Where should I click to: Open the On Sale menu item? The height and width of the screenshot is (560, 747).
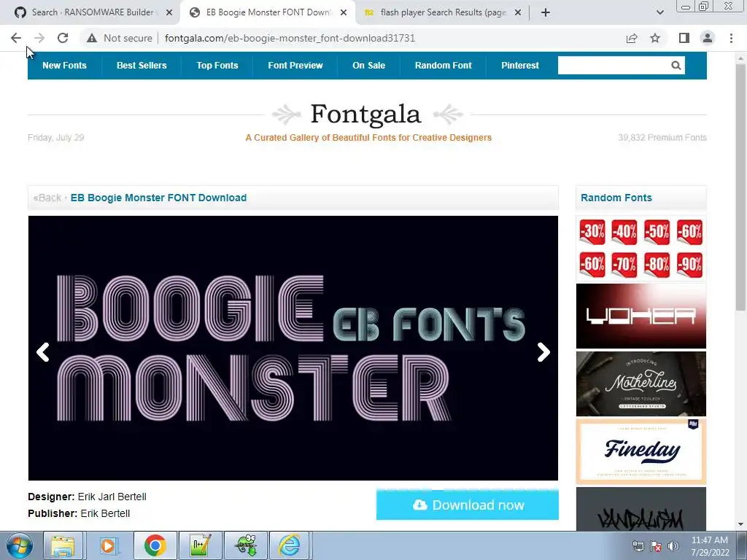[368, 65]
